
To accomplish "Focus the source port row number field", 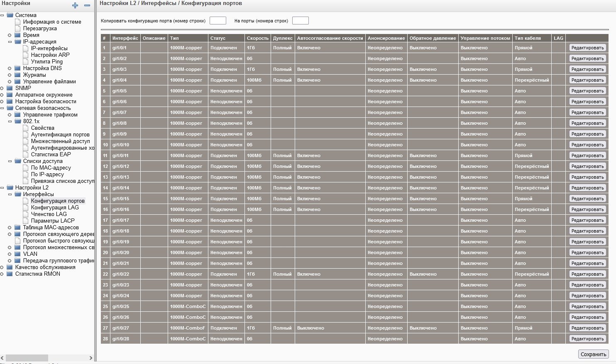I will pyautogui.click(x=218, y=21).
